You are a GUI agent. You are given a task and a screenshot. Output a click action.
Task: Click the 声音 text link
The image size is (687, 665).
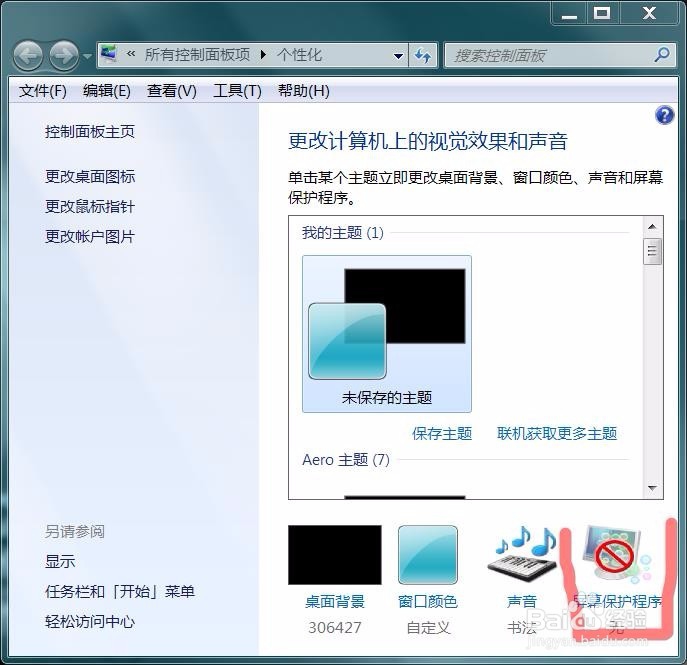[x=521, y=602]
